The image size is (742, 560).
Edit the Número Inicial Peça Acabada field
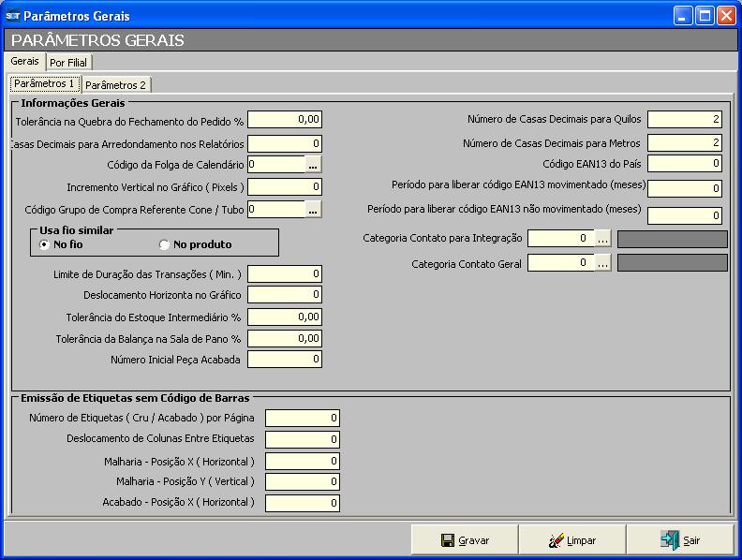[x=285, y=360]
